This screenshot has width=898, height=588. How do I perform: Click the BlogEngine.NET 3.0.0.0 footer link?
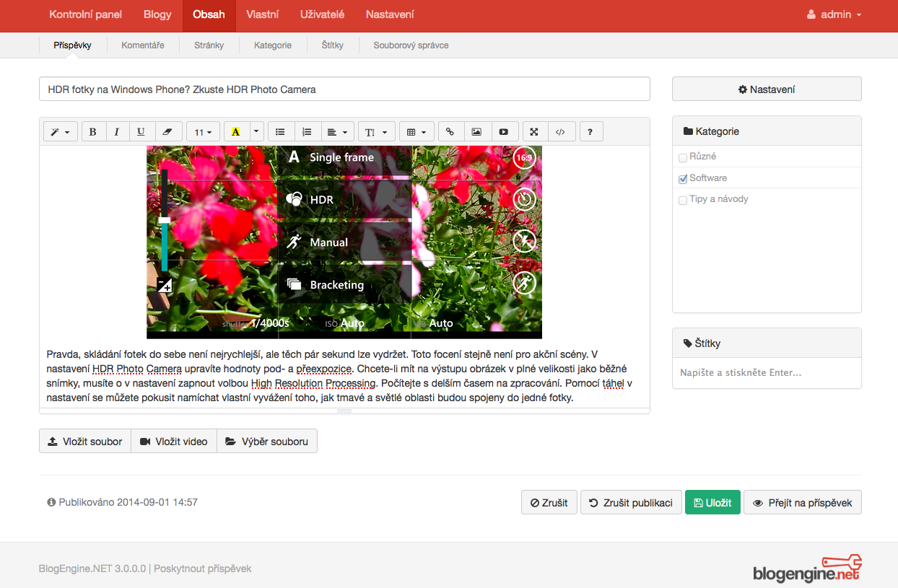(x=92, y=569)
